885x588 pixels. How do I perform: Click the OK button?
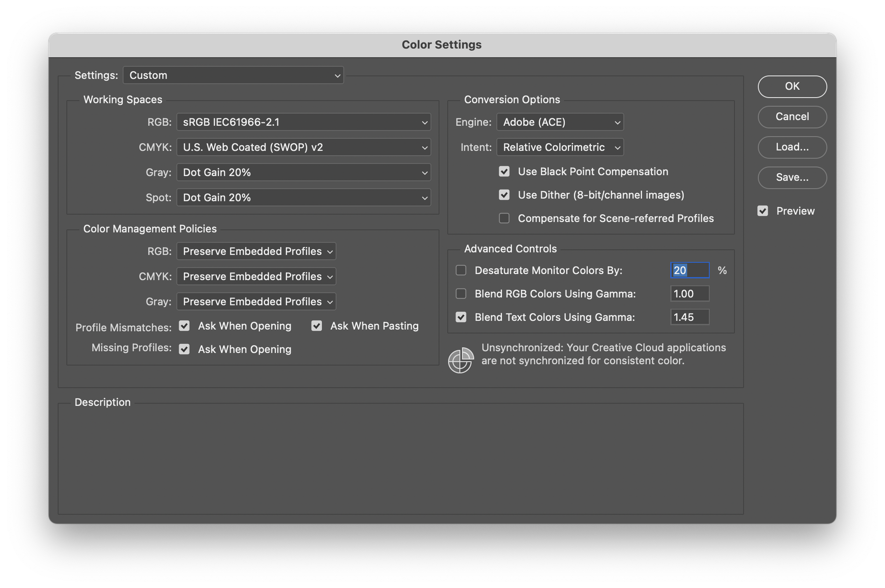[x=792, y=86]
